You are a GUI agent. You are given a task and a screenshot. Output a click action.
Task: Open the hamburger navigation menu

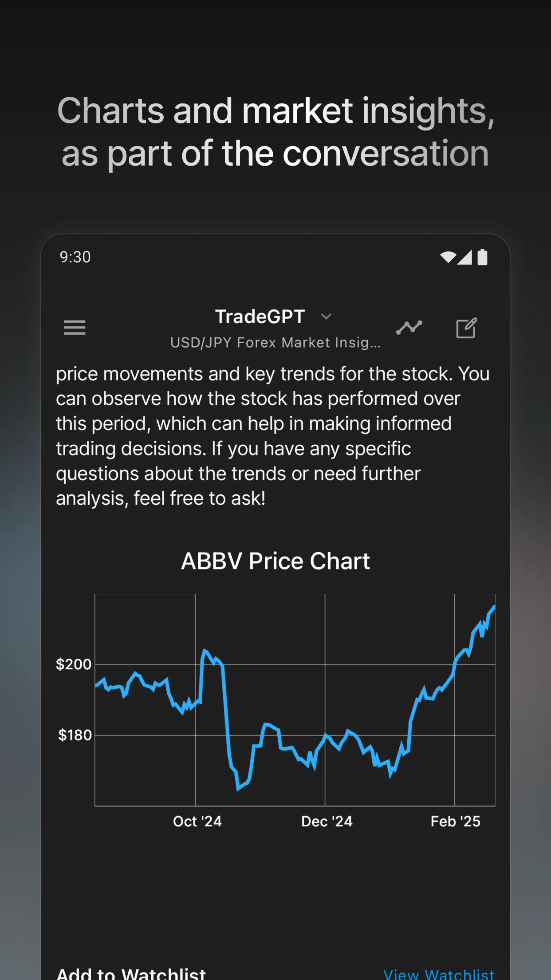click(75, 328)
